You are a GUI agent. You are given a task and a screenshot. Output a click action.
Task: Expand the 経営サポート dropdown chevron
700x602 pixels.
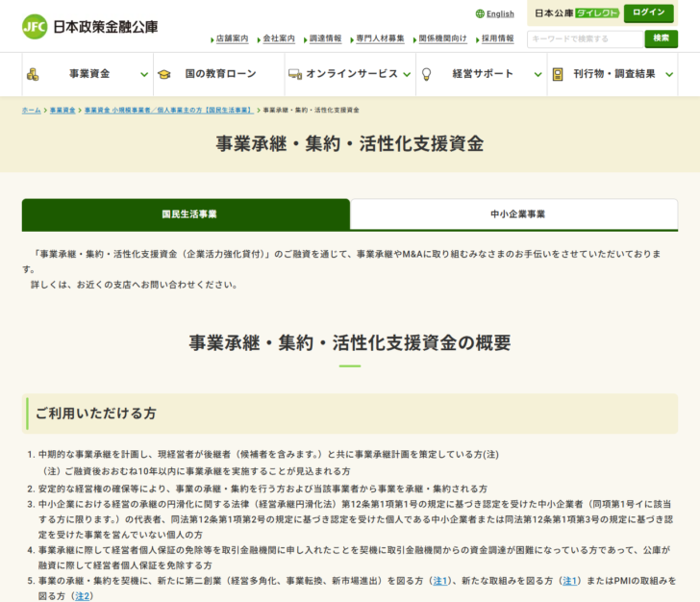click(x=537, y=75)
